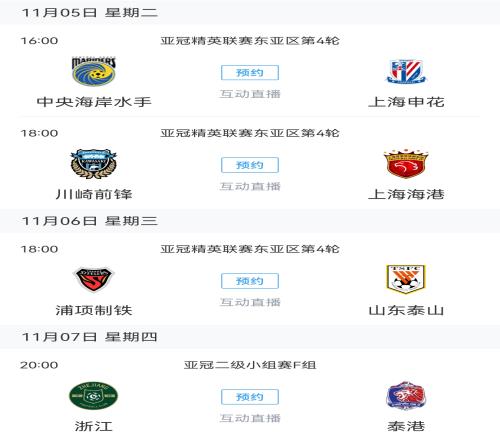Select the 11月05日 星期二 date header
Viewport: 500px width, 440px height.
click(90, 13)
